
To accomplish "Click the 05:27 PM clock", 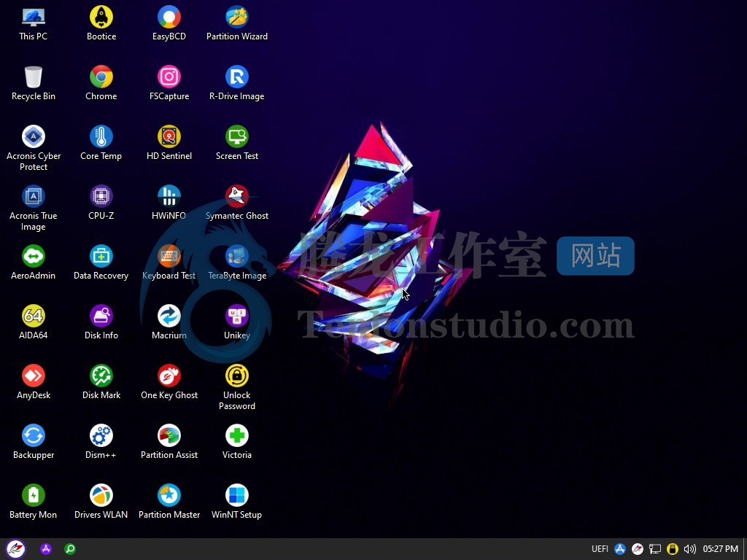I will [720, 549].
